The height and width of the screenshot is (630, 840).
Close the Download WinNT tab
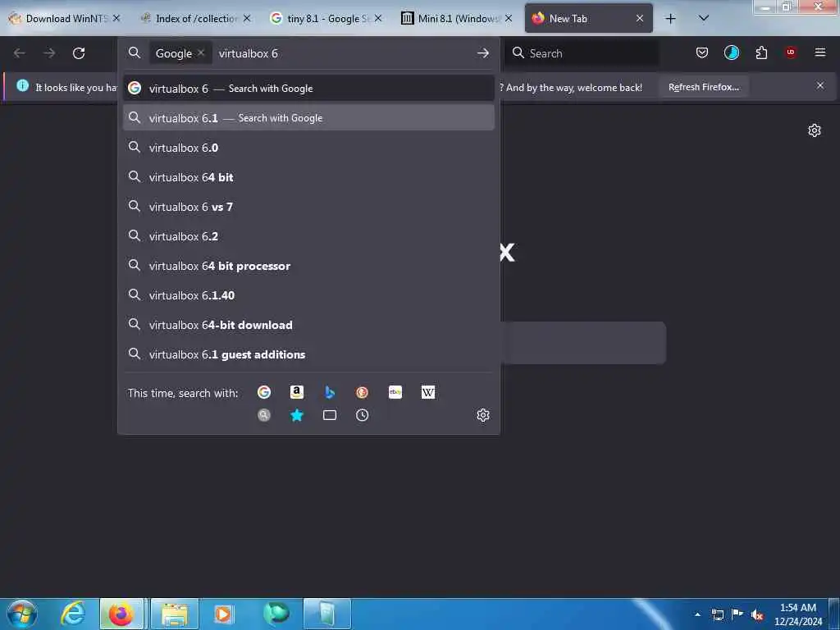pos(116,18)
